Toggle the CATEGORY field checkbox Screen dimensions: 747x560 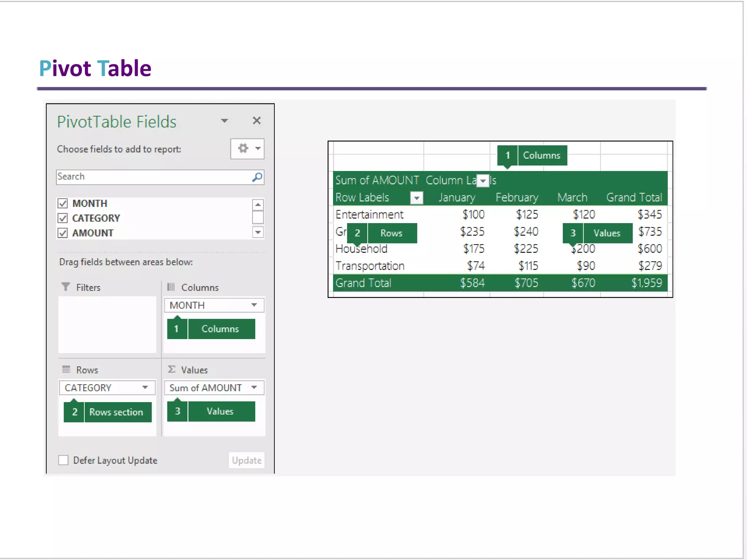[63, 218]
